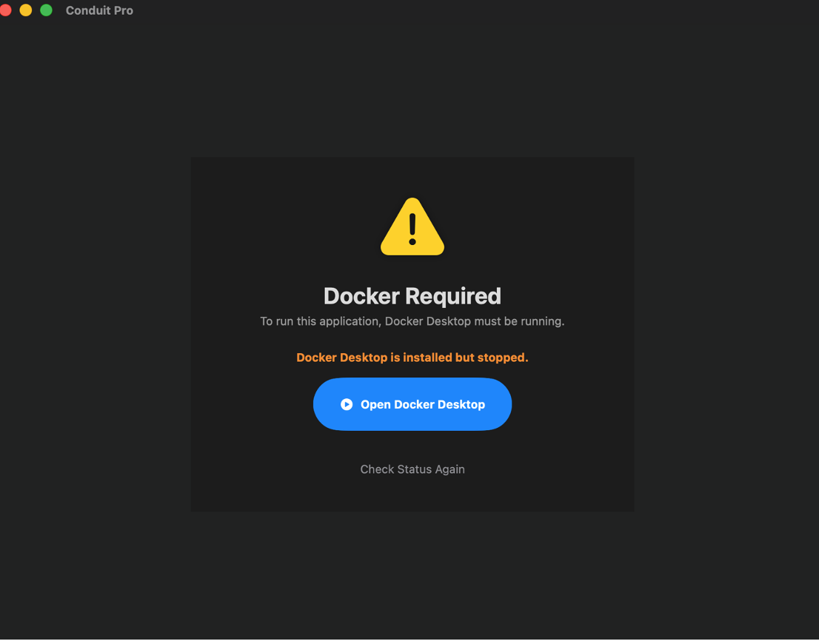Viewport: 819px width, 644px height.
Task: Click the Check Status Again link
Action: point(412,469)
